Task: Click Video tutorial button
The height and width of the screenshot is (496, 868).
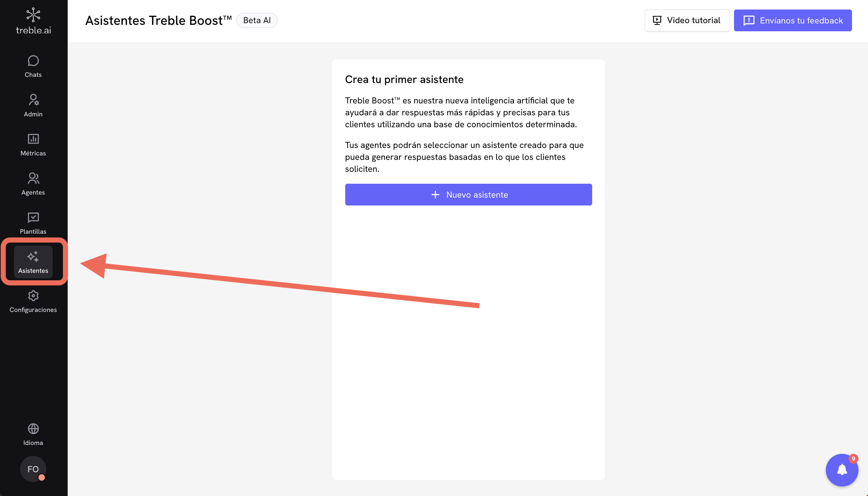Action: pyautogui.click(x=686, y=20)
